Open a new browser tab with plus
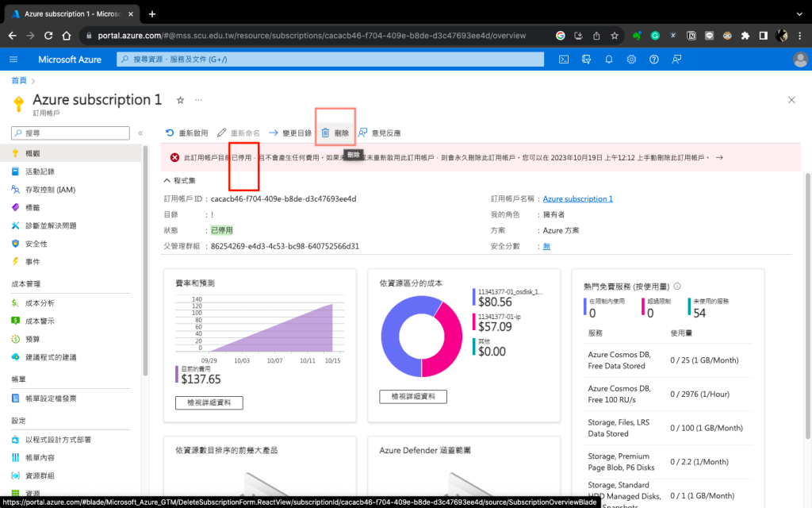This screenshot has height=508, width=812. coord(151,14)
